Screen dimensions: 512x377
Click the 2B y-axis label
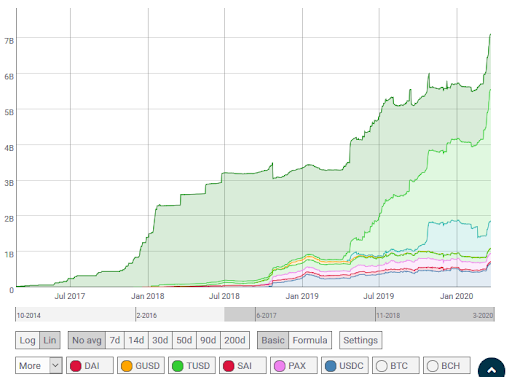click(x=9, y=219)
